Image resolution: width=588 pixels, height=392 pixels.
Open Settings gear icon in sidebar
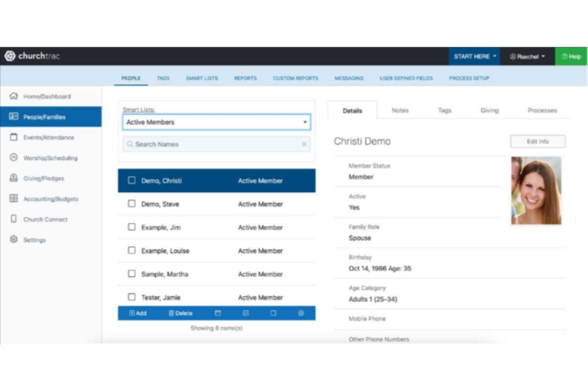tap(14, 239)
